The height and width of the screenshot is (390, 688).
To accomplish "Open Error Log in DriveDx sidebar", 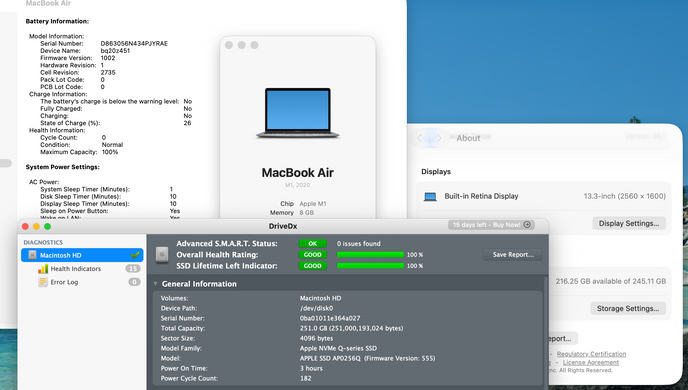I will pyautogui.click(x=64, y=282).
